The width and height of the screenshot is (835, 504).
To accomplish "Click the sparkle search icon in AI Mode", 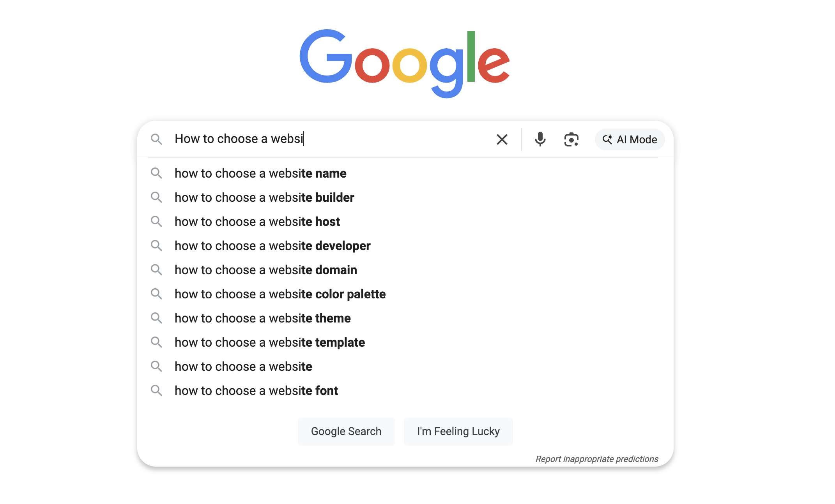I will tap(607, 139).
